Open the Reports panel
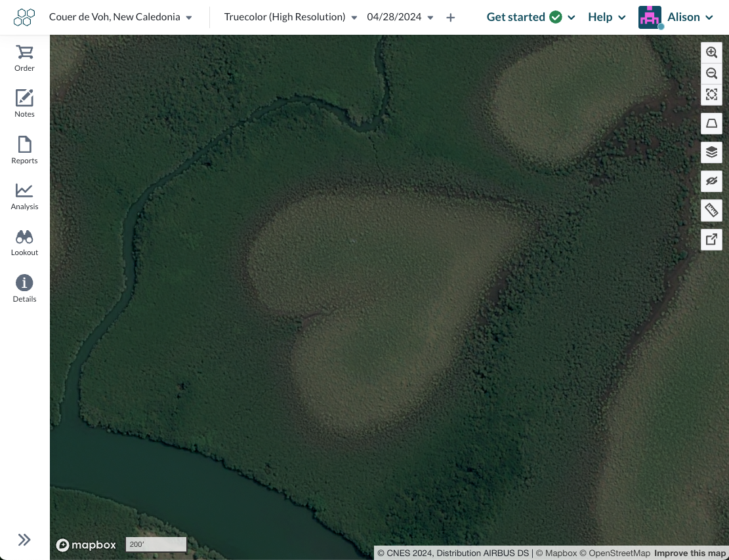729x560 pixels. pyautogui.click(x=24, y=150)
